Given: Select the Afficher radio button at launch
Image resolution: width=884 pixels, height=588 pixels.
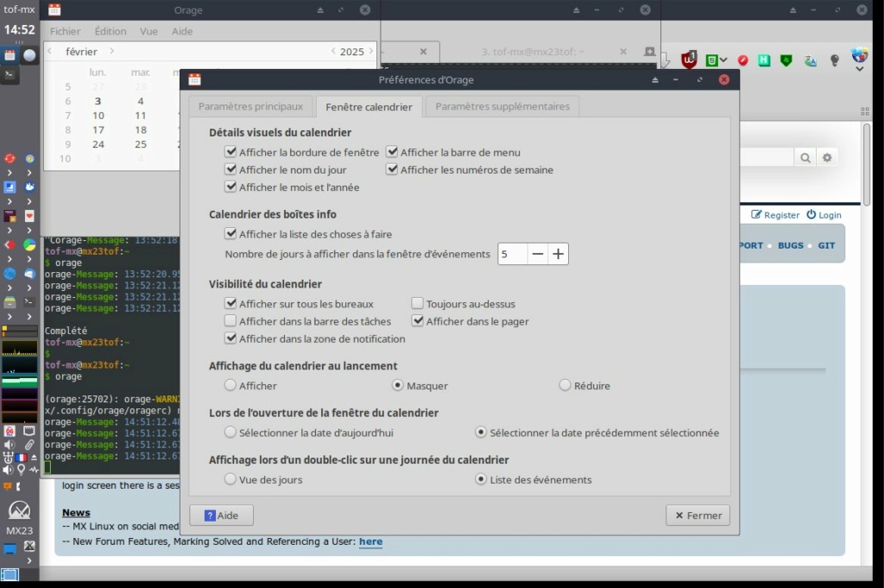Looking at the screenshot, I should click(230, 385).
